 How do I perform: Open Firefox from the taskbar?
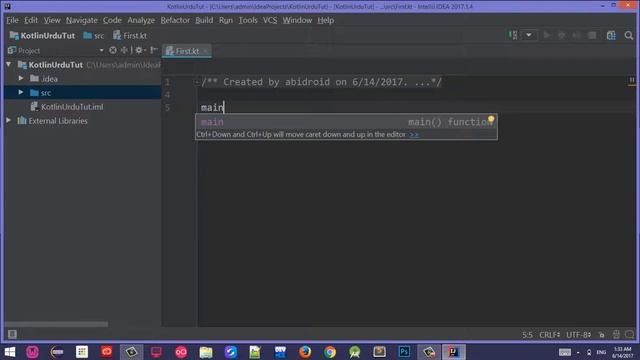(x=305, y=352)
